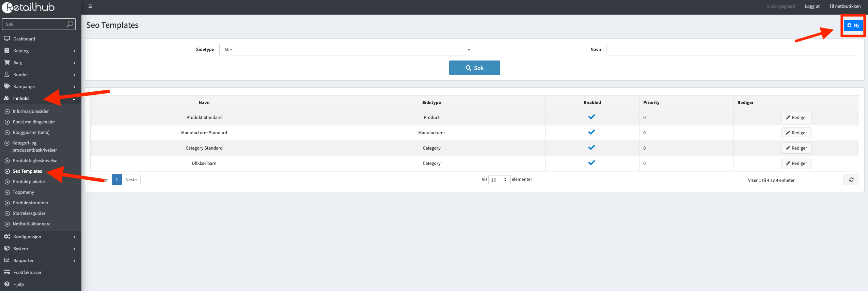Toggle Enabled checkmark for Manufacturer Standard
The height and width of the screenshot is (291, 868).
(591, 132)
